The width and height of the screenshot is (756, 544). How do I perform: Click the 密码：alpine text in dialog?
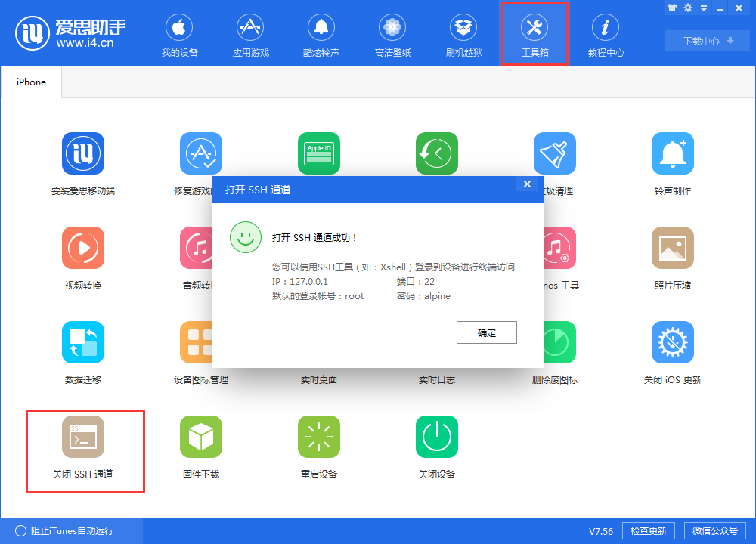click(x=424, y=296)
